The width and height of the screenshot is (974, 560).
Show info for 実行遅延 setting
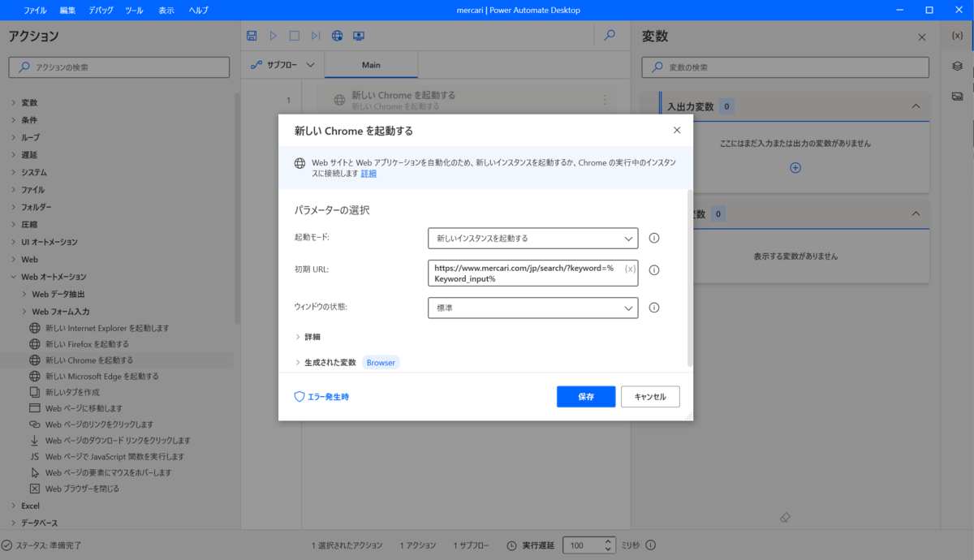click(x=651, y=545)
